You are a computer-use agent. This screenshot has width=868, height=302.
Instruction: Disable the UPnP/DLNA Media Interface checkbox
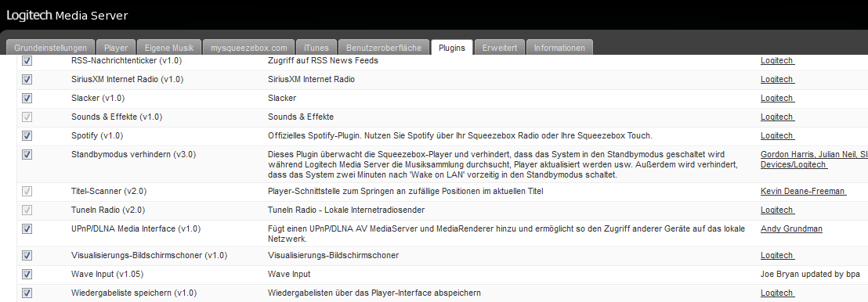27,229
